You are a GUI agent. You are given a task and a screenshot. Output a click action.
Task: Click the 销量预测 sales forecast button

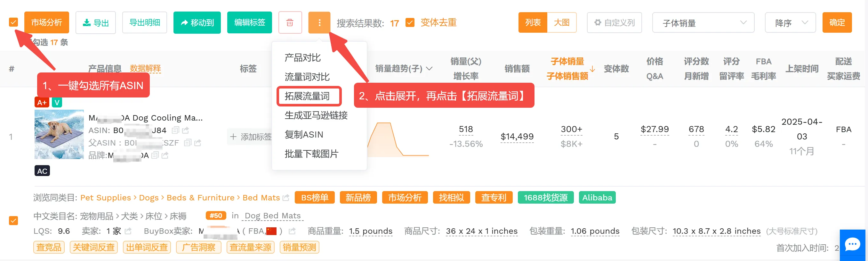299,248
